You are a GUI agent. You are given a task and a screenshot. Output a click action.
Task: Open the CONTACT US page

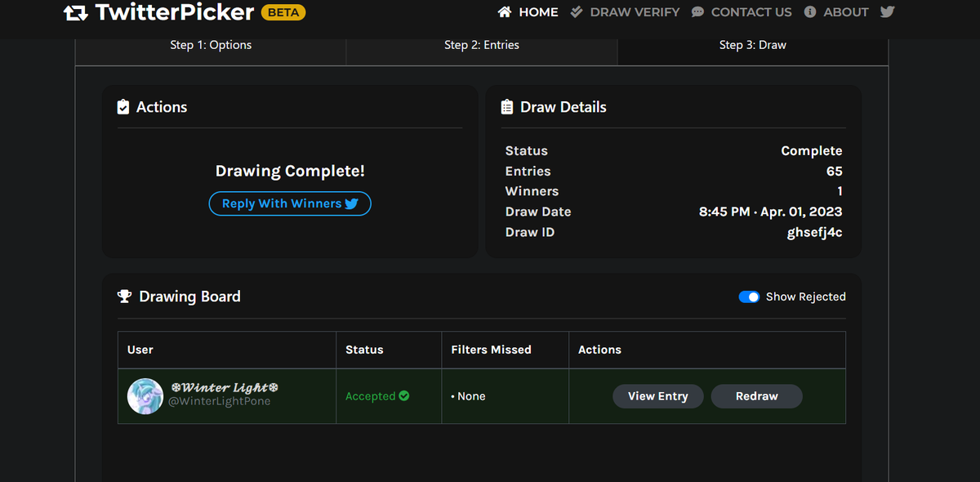click(x=751, y=12)
